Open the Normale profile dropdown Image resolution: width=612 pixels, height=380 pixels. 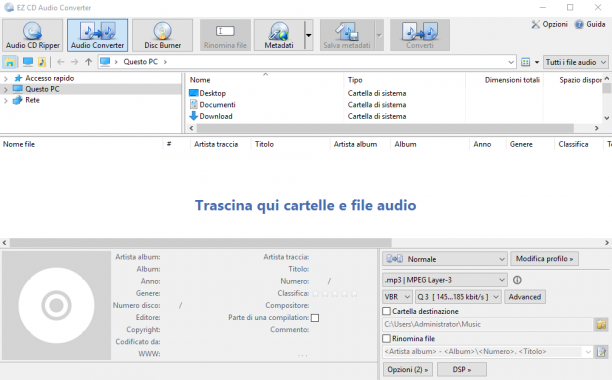coord(445,259)
